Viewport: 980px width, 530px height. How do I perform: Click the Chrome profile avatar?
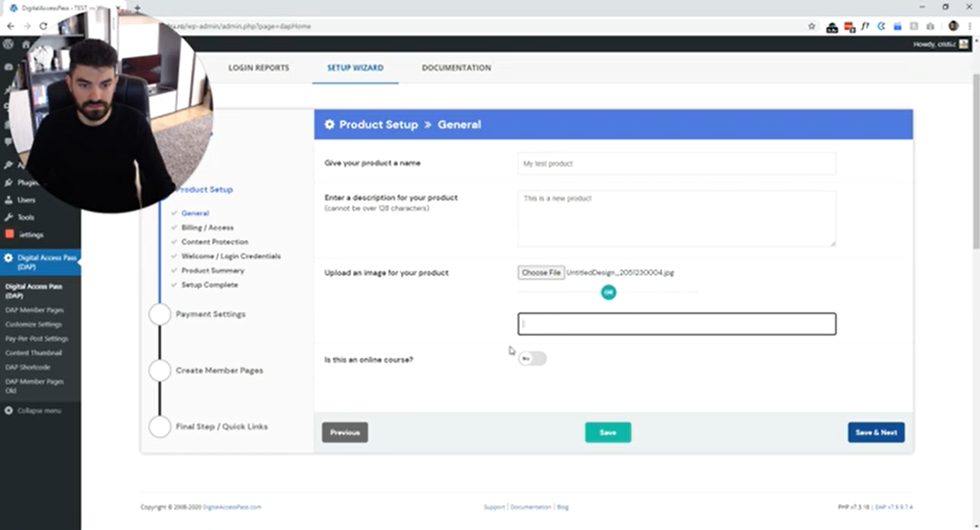(x=953, y=26)
